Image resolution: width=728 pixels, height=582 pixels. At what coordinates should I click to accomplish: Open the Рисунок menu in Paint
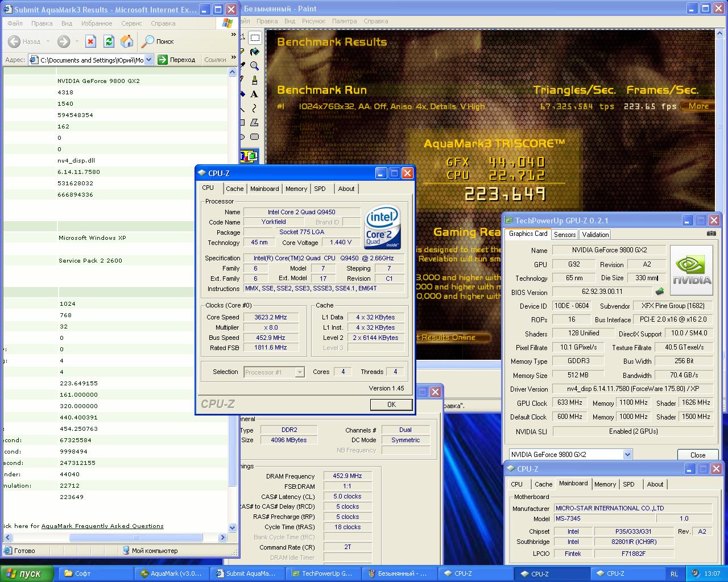coord(313,21)
